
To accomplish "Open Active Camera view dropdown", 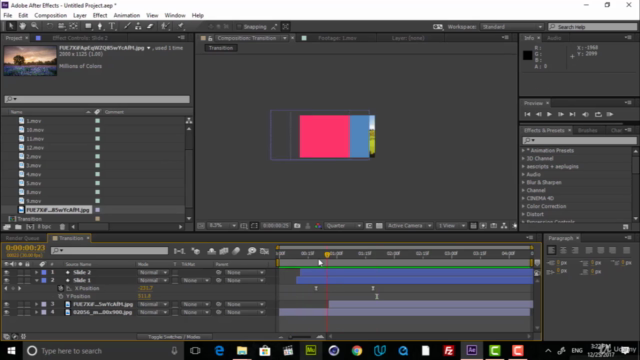I will tap(409, 226).
